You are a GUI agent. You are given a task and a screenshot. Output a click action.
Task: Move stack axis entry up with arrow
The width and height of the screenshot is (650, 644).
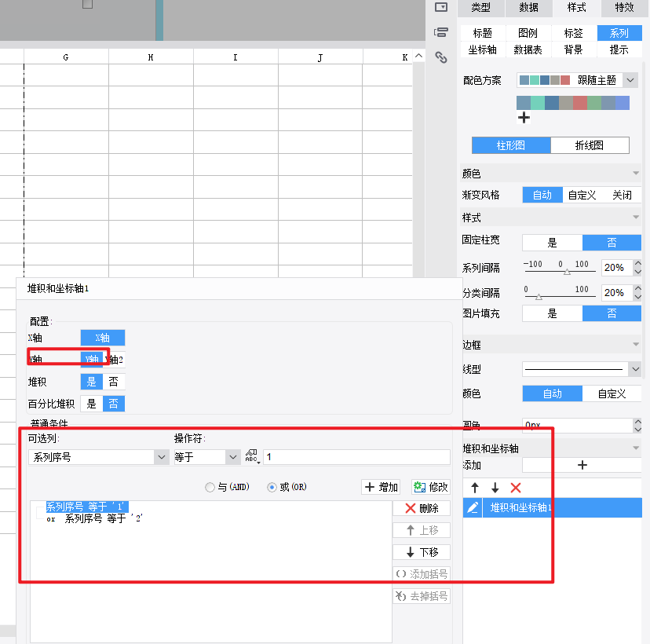pyautogui.click(x=475, y=488)
